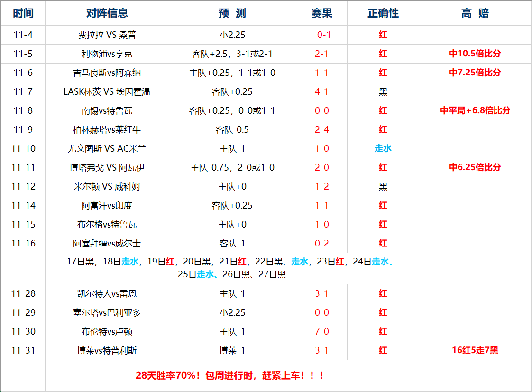This screenshot has height=392, width=532.
Task: Select the match 柏林赫塔vs莱红牛
Action: (107, 129)
